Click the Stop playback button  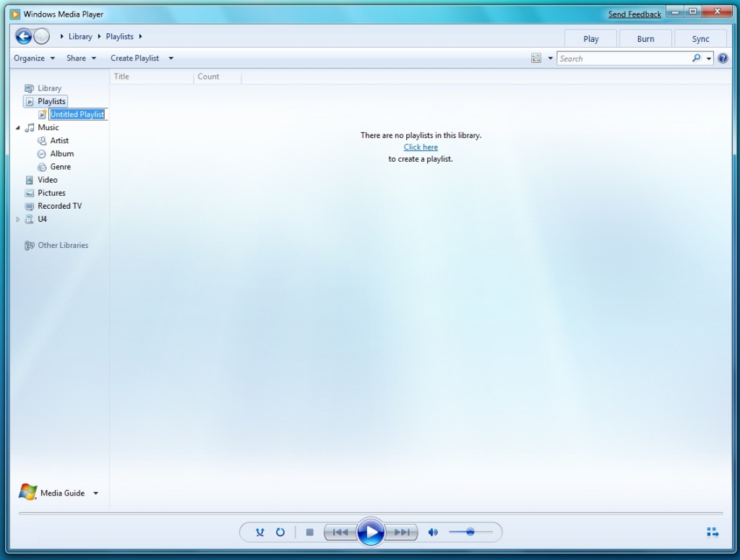(309, 532)
